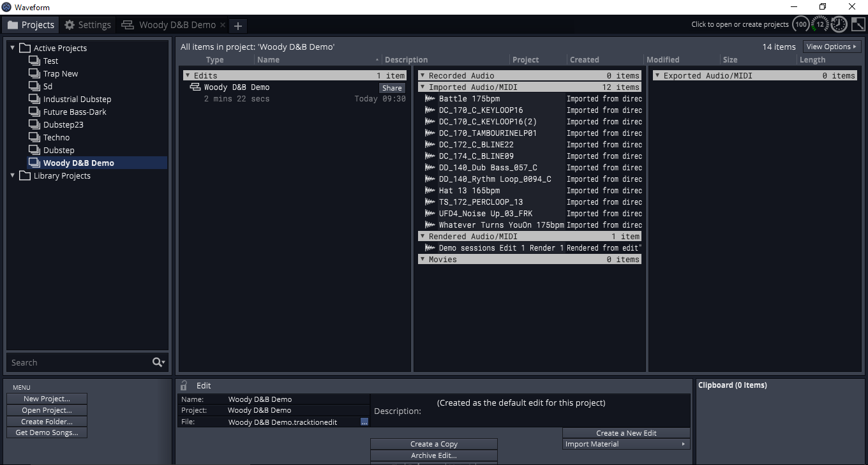This screenshot has width=868, height=465.
Task: Click the CPU usage meter icon
Action: click(x=820, y=25)
